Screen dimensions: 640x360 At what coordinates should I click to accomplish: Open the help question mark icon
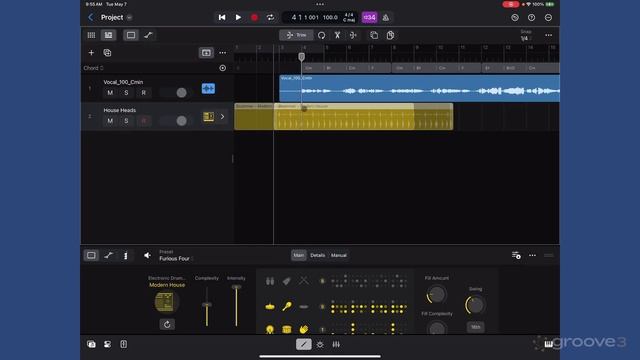pos(531,18)
